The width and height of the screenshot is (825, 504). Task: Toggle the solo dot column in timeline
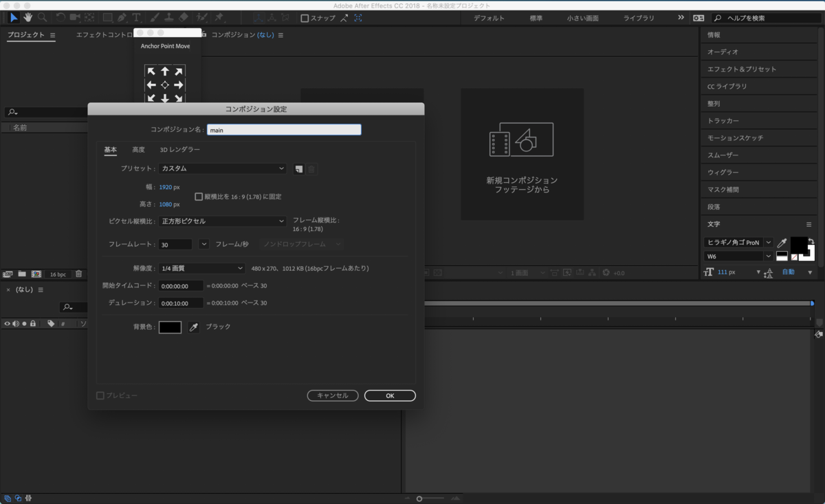24,324
